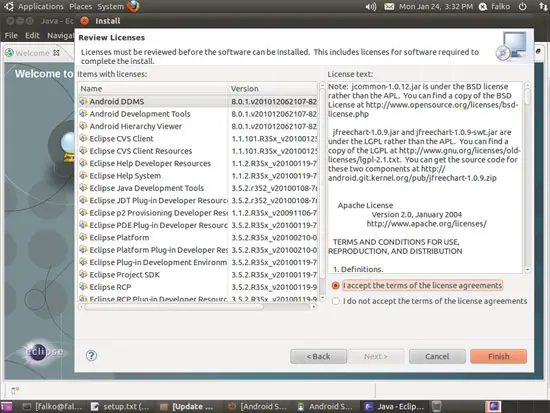
Task: Go back with the Back button
Action: click(x=318, y=356)
